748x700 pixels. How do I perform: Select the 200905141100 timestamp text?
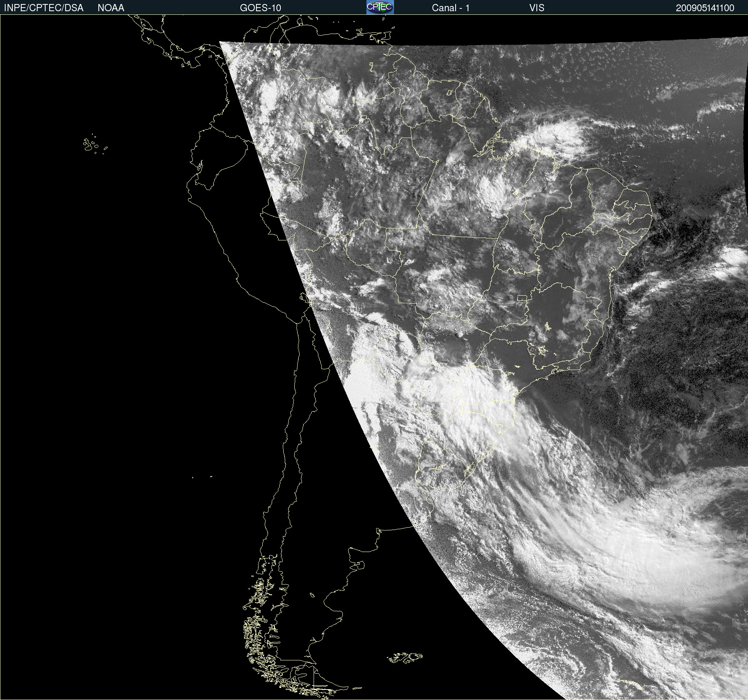click(x=705, y=8)
